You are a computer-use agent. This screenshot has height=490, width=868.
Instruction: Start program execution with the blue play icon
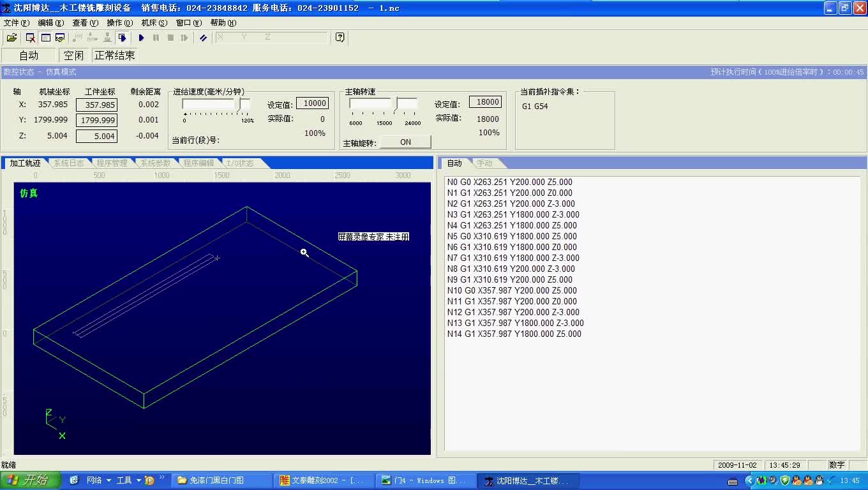[141, 38]
